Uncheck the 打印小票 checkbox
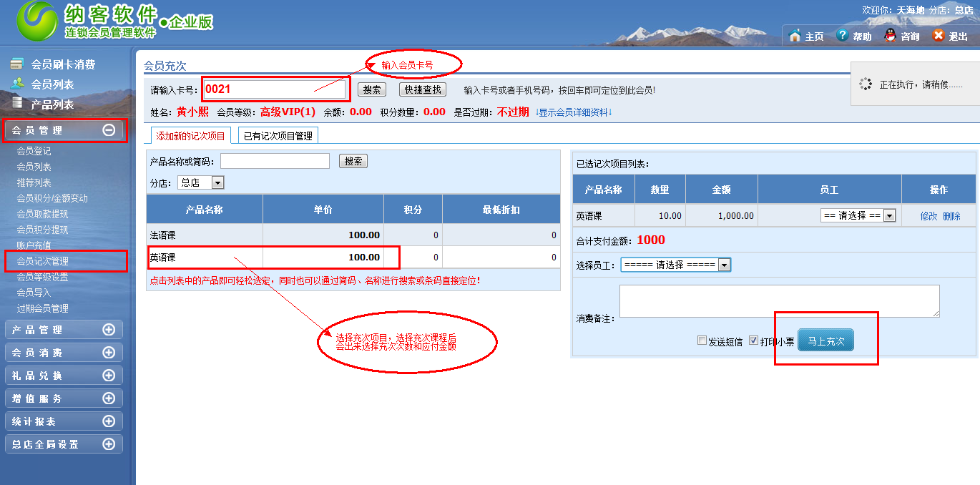This screenshot has height=485, width=980. (x=753, y=341)
